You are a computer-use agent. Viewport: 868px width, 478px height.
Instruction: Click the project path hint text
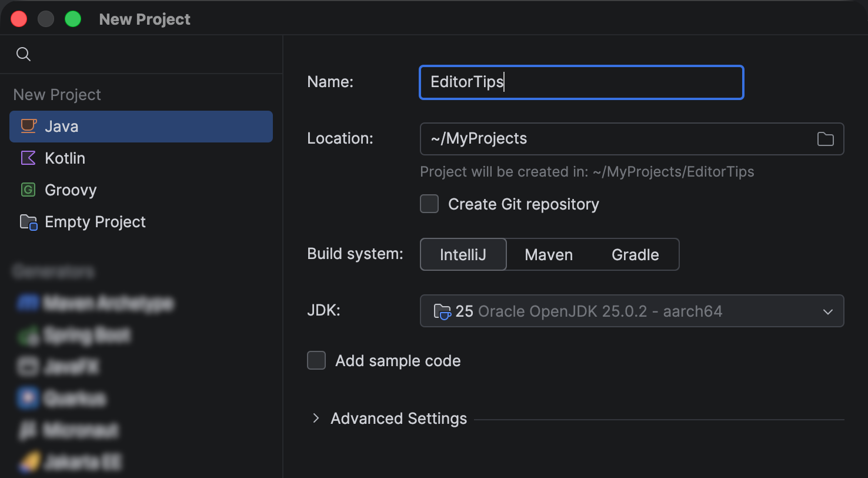pos(587,172)
